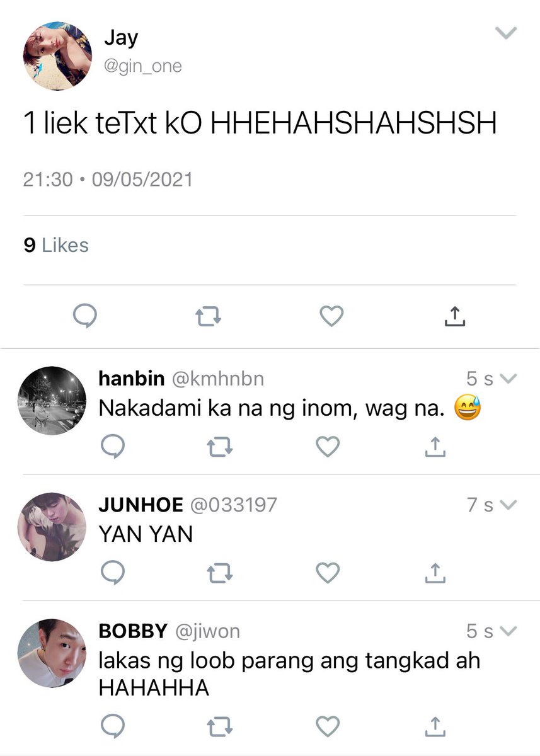This screenshot has width=540, height=756.
Task: Open the @gin_one profile handle
Action: pos(143,66)
